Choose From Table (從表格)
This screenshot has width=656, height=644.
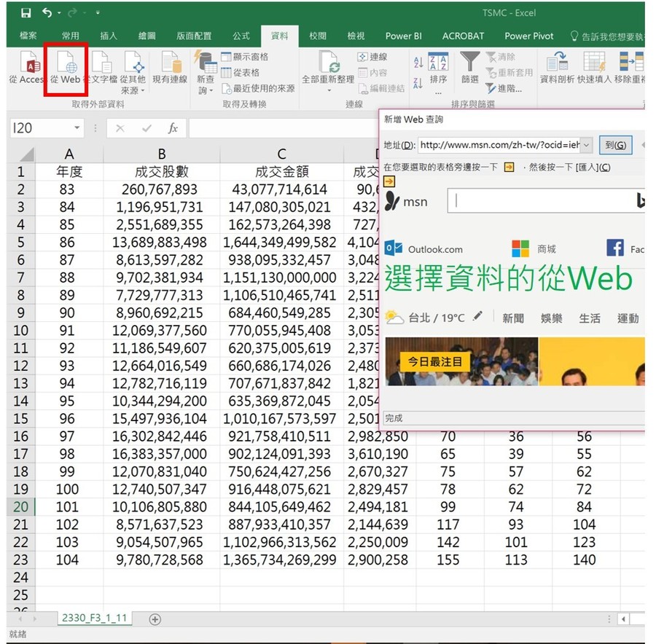click(241, 72)
